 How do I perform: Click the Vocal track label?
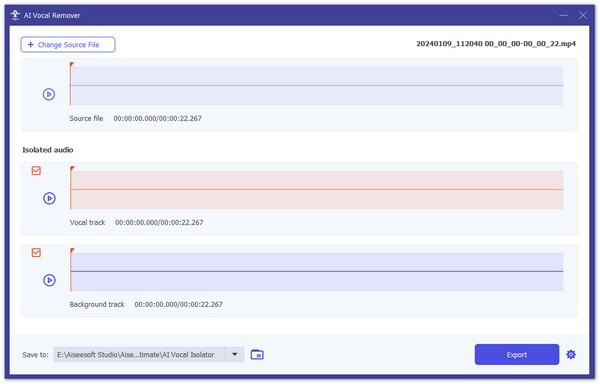(87, 223)
